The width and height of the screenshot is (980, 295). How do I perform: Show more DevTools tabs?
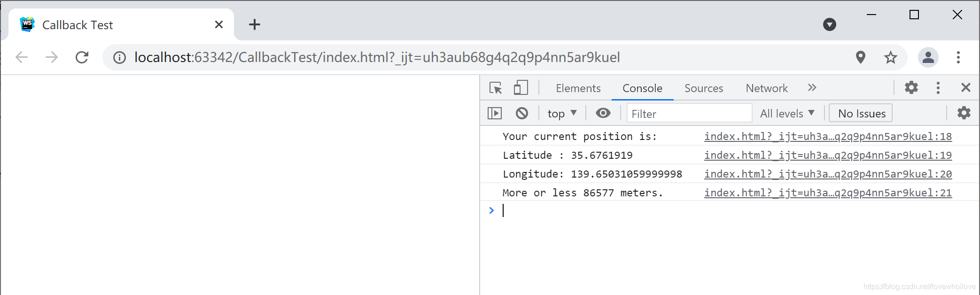click(x=812, y=88)
